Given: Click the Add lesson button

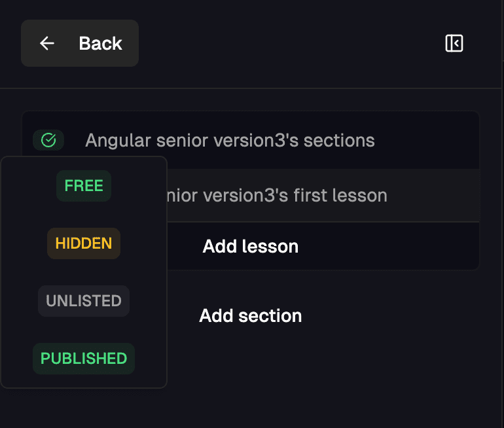Looking at the screenshot, I should 251,247.
